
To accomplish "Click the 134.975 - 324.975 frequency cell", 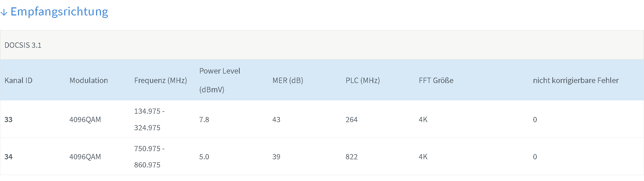I will coord(149,119).
